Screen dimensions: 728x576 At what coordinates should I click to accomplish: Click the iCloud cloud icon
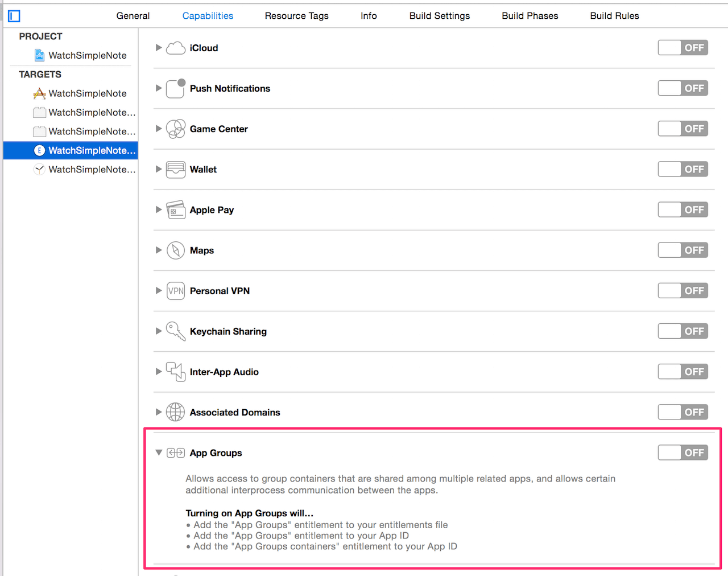[175, 48]
